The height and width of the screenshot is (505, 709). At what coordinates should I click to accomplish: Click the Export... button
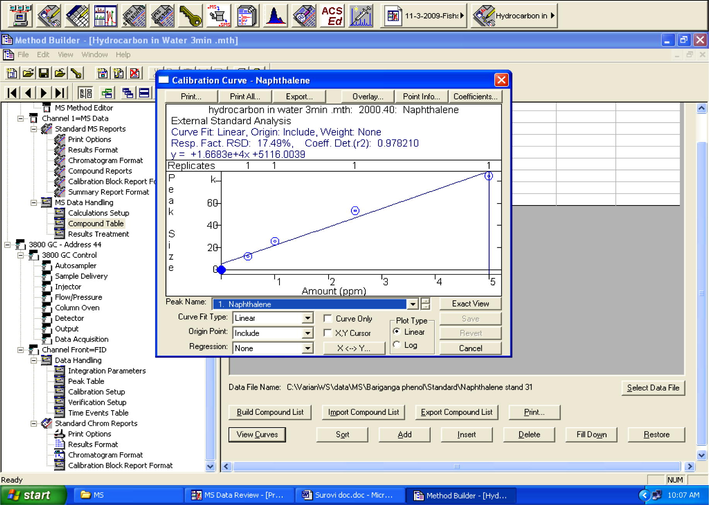point(299,96)
